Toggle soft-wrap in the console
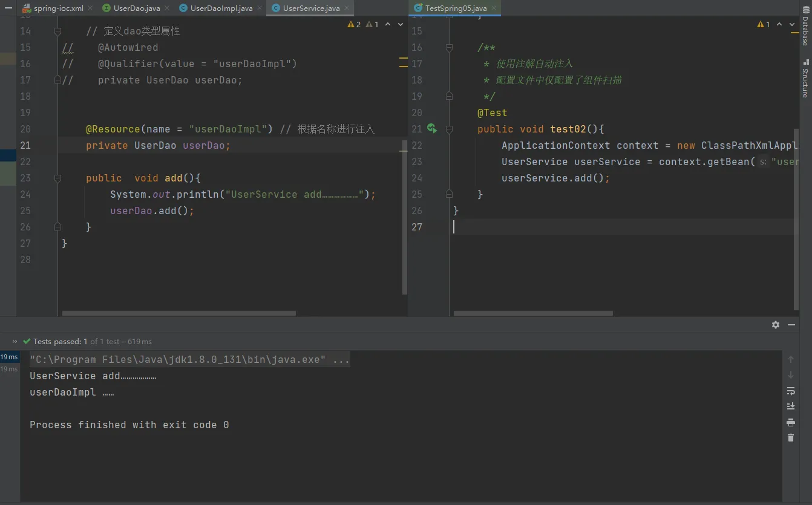Viewport: 812px width, 505px height. (x=791, y=391)
